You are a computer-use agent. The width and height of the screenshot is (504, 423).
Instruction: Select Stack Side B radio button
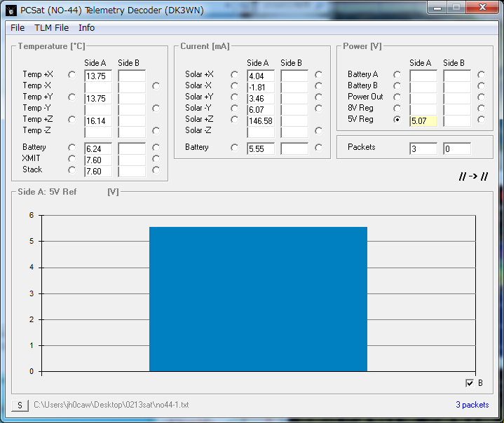pos(156,170)
